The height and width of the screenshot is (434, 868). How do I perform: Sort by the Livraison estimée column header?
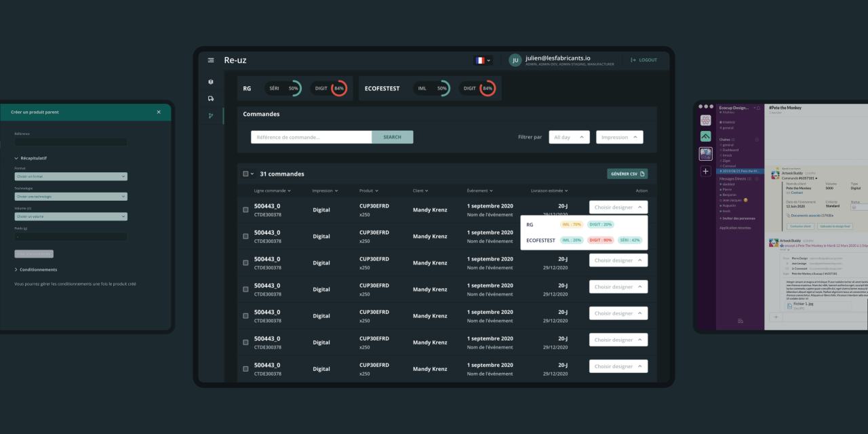click(549, 191)
